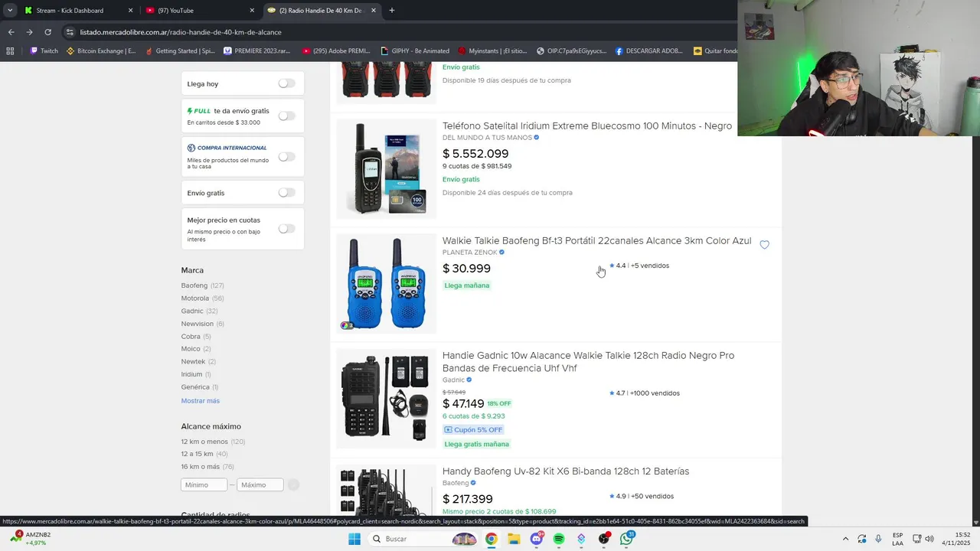Screen dimensions: 980x551
Task: Click the color variants icon on Baofeng thumbnail
Action: [x=347, y=325]
